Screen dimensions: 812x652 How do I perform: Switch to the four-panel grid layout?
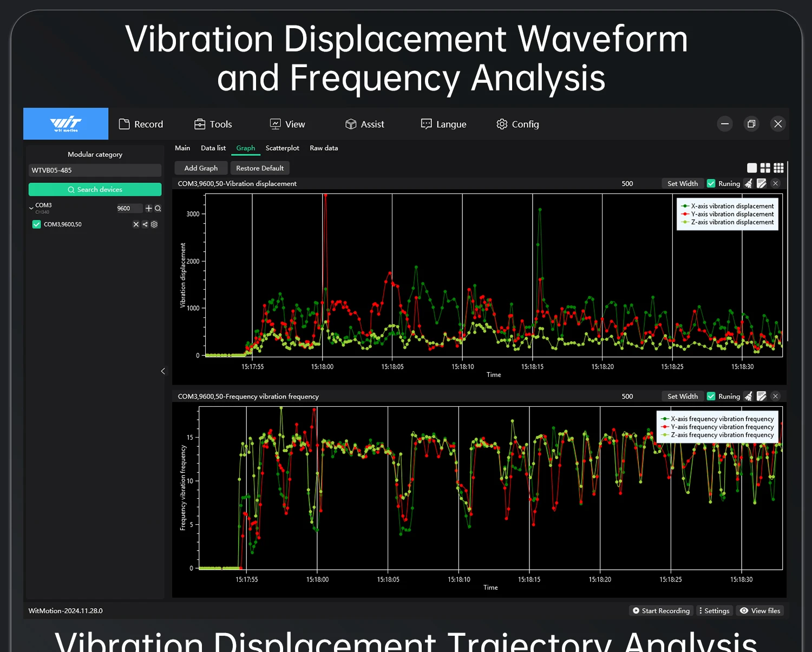pos(765,168)
